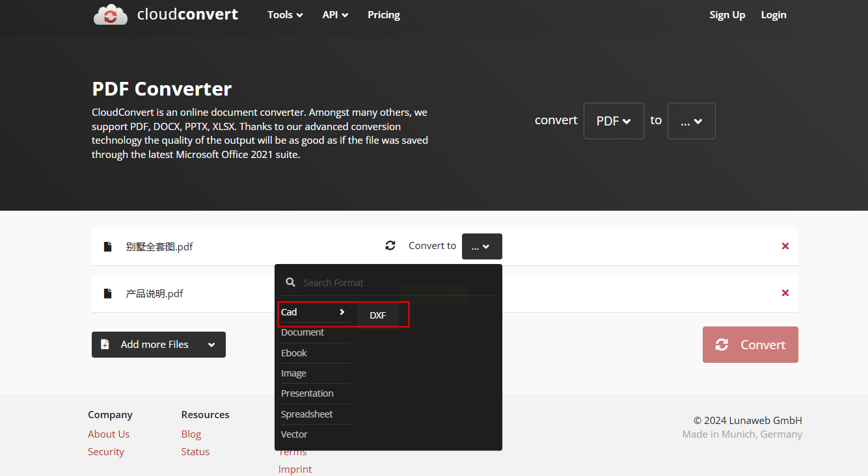Click file icon beside 产品说明.pdf

pos(108,293)
